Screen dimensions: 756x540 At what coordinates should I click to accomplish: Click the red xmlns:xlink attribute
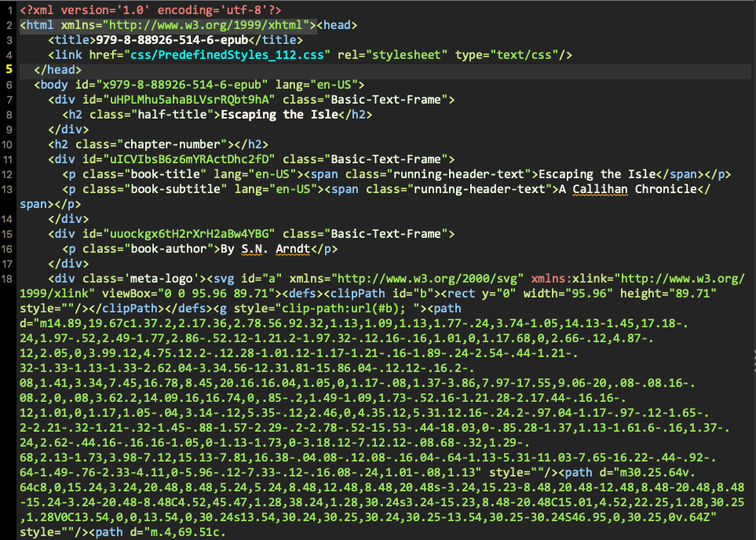tap(572, 279)
